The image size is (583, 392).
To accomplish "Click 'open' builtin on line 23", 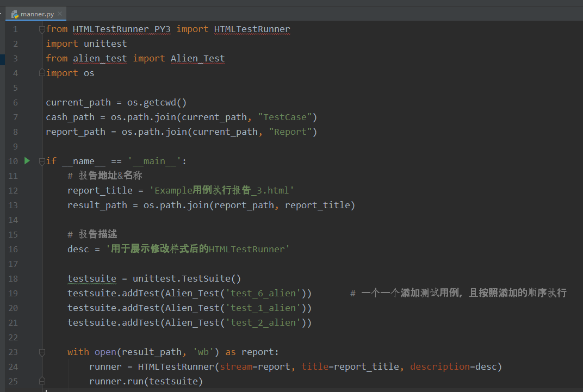I will (x=106, y=352).
